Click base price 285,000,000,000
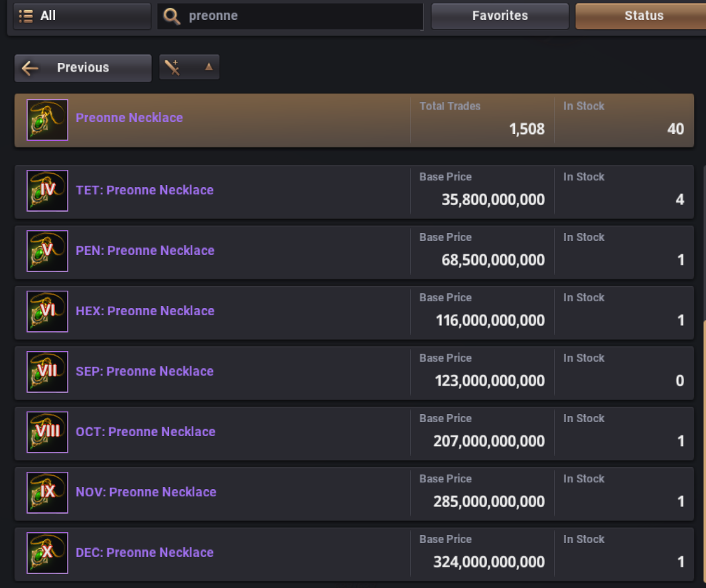This screenshot has width=706, height=588. tap(489, 501)
